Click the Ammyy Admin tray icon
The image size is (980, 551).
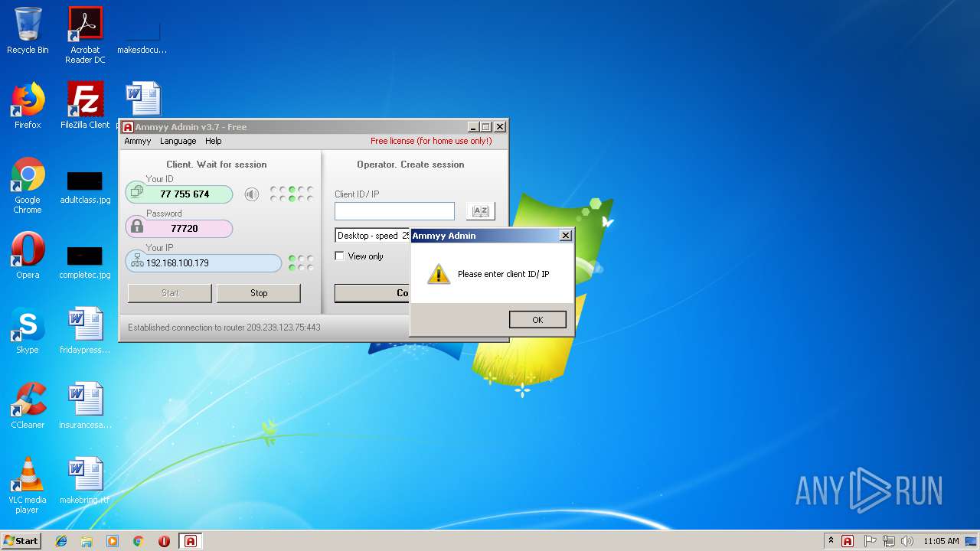pyautogui.click(x=848, y=541)
